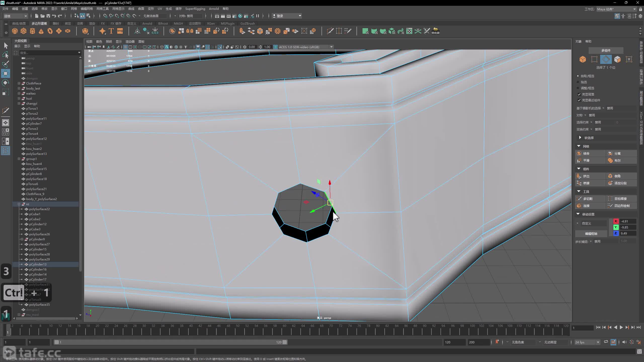This screenshot has height=362, width=644.
Task: Open the 登录 sign-in dropdown
Action: (287, 16)
